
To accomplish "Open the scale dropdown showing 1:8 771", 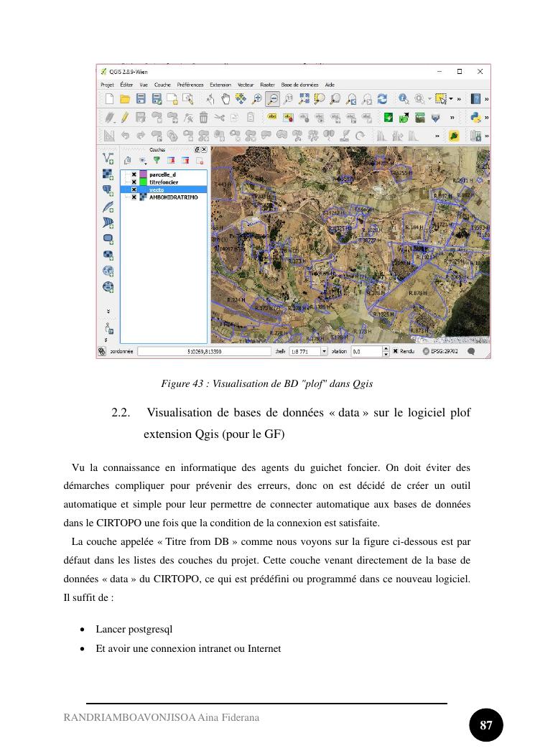I will click(324, 352).
